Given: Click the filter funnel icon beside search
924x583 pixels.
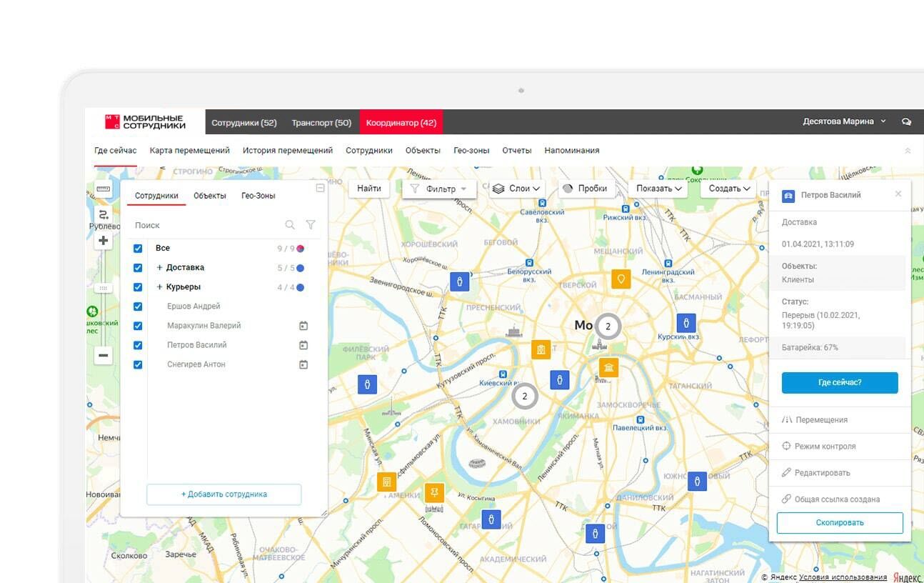Looking at the screenshot, I should pyautogui.click(x=311, y=225).
